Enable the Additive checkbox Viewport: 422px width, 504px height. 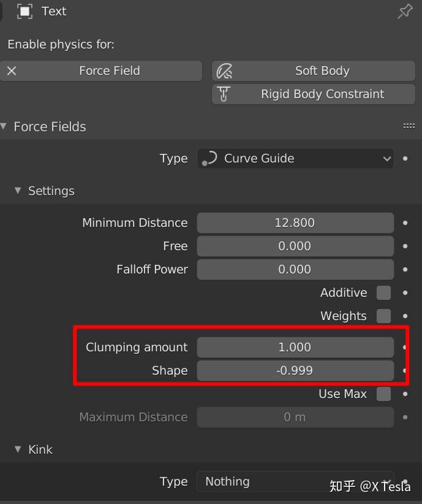383,292
